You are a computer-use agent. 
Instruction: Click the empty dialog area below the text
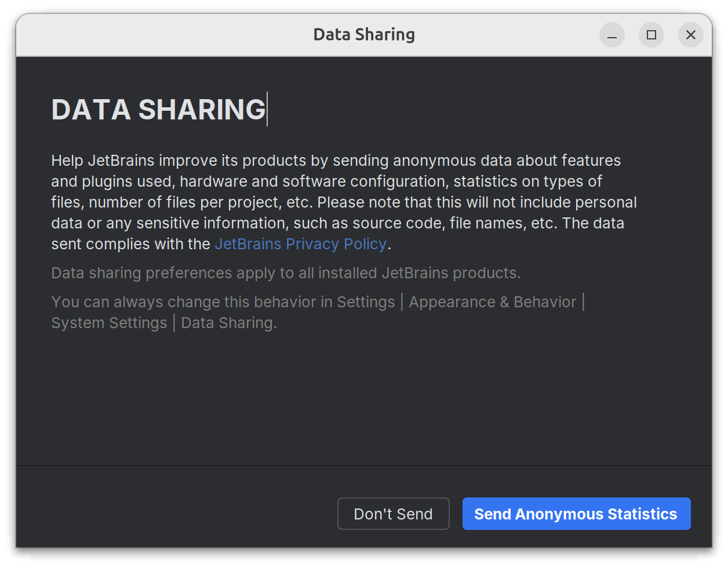click(x=363, y=400)
